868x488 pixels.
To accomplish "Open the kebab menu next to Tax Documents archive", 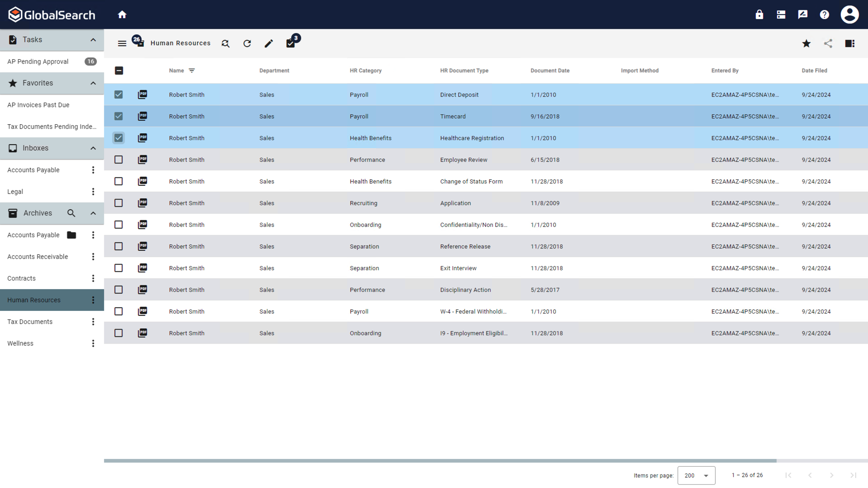I will (x=93, y=322).
